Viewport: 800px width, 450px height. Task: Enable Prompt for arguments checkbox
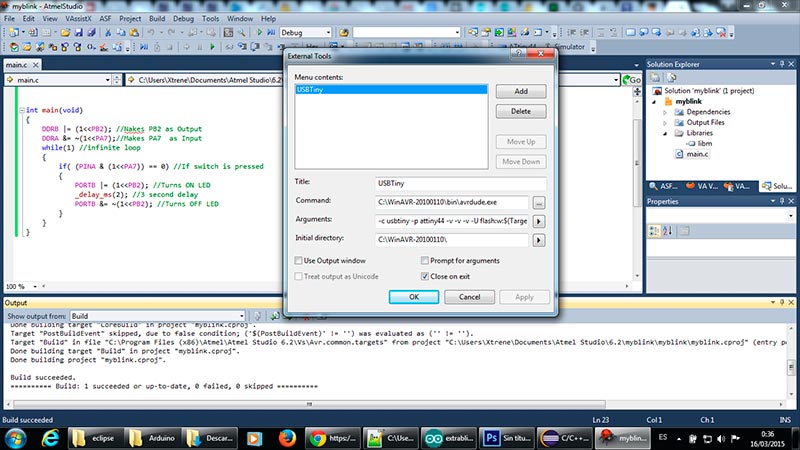click(x=424, y=261)
